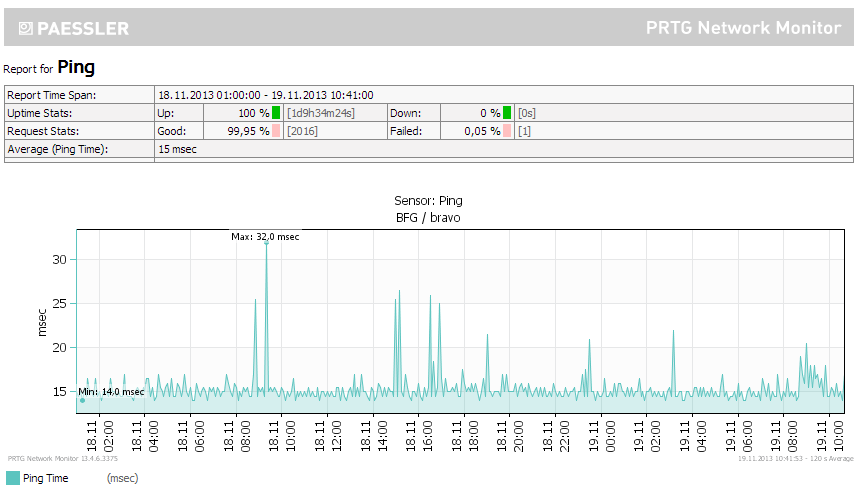Select the failed request count [1]

click(x=524, y=131)
